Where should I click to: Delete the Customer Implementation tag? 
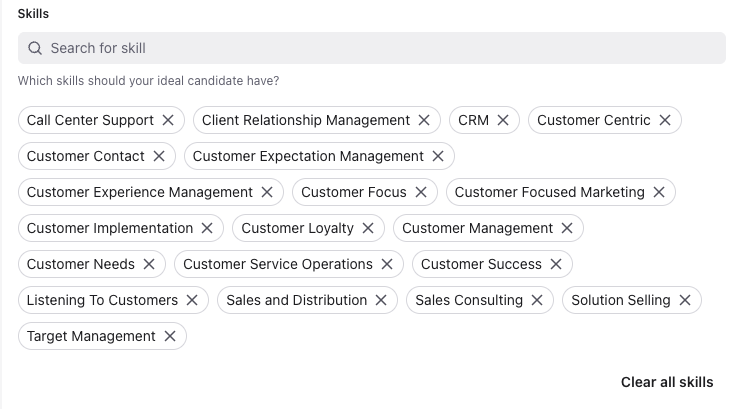click(207, 228)
